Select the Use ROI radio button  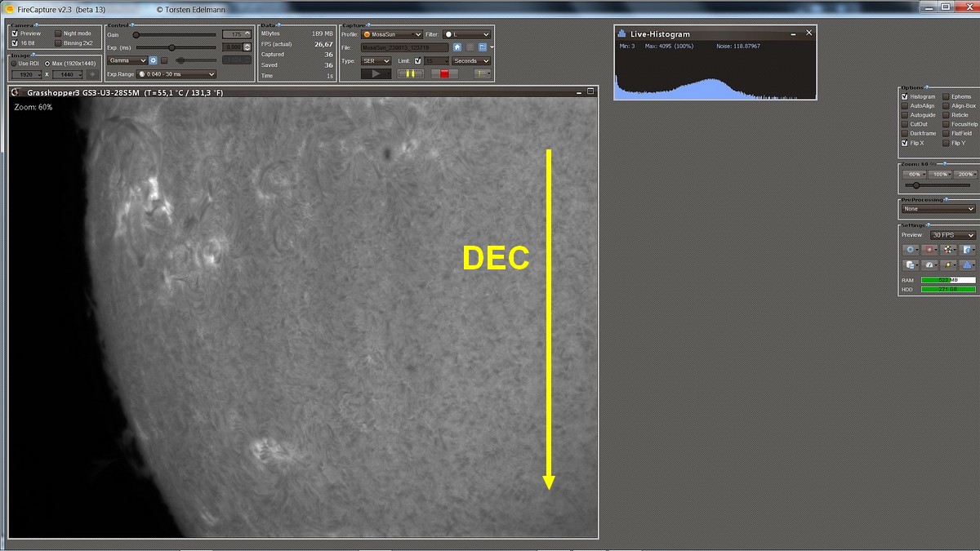click(x=14, y=63)
